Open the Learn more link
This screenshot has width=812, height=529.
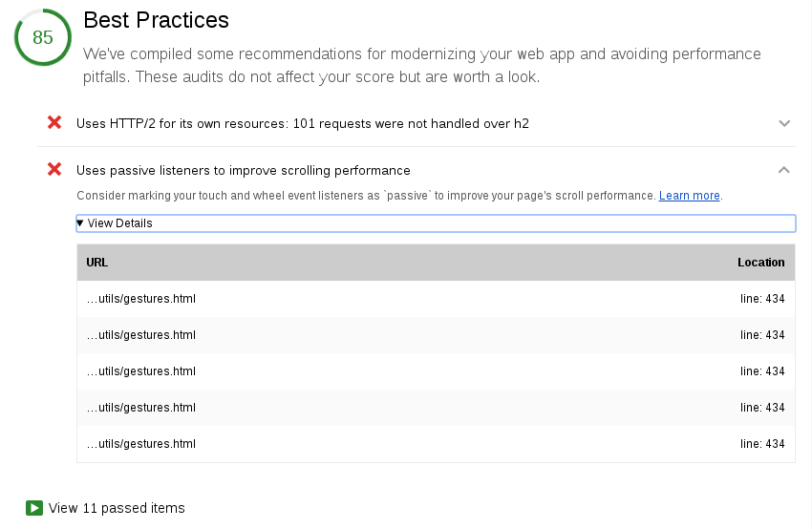point(689,196)
